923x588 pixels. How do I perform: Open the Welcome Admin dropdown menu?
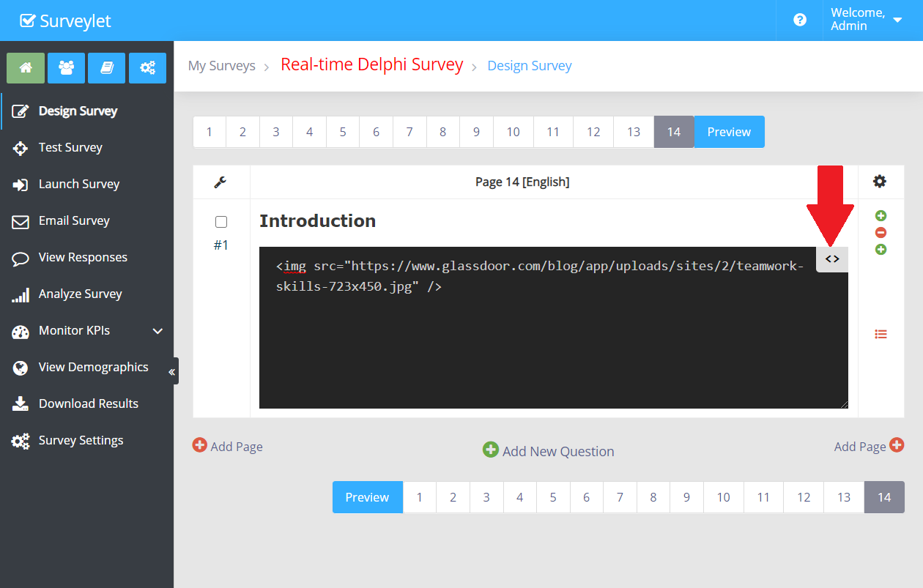coord(867,20)
